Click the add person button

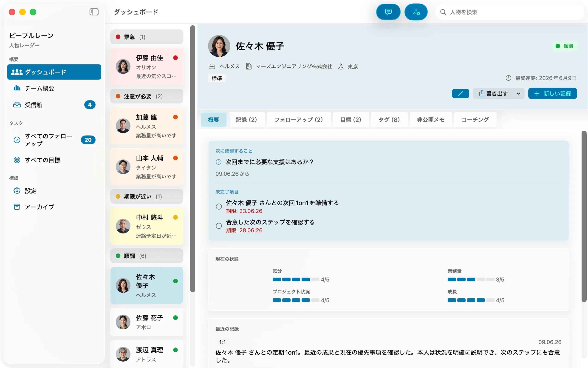416,12
